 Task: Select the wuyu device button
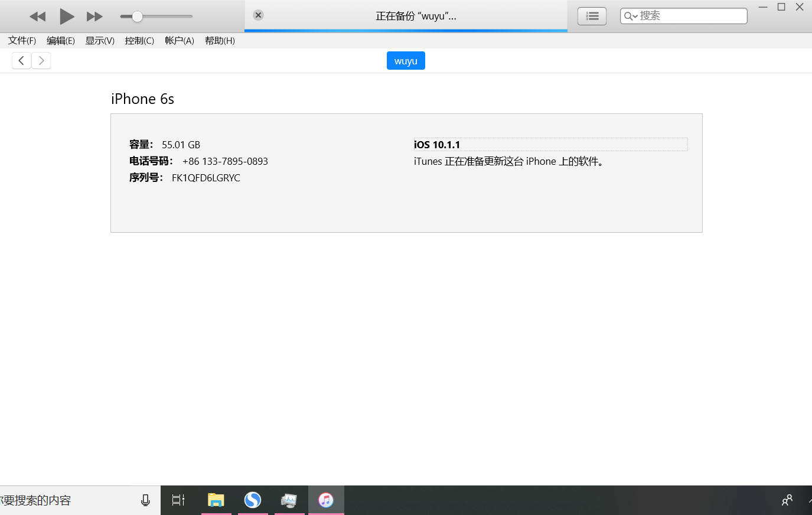click(x=406, y=61)
